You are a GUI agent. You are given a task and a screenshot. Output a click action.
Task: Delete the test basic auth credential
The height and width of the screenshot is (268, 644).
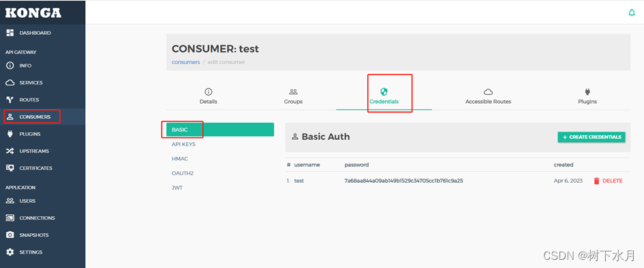pos(608,181)
